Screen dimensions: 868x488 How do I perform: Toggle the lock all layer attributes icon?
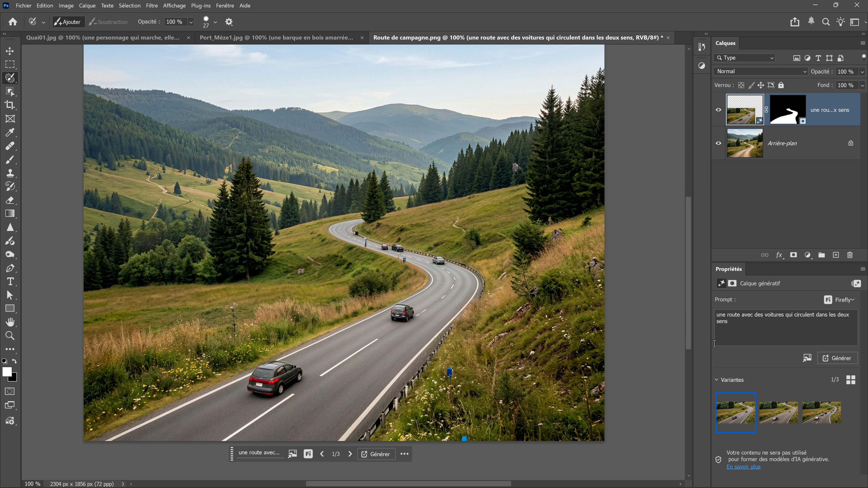pyautogui.click(x=781, y=85)
